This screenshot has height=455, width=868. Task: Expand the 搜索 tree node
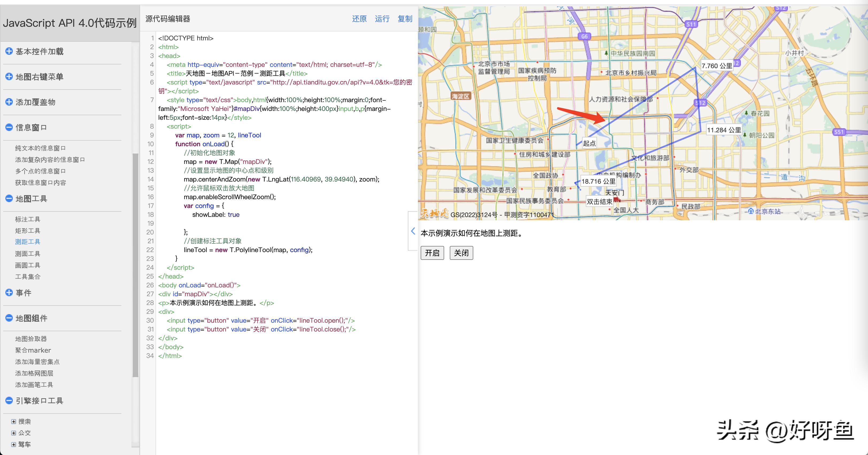tap(13, 421)
